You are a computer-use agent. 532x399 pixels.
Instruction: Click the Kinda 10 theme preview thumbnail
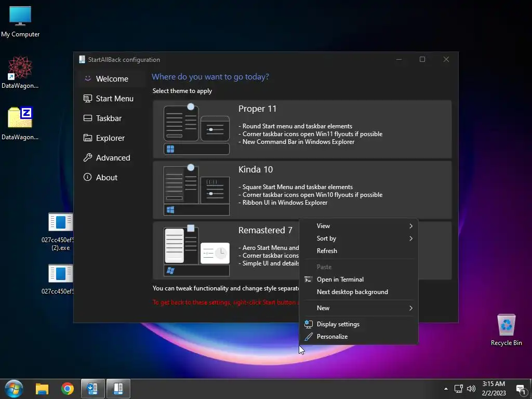(196, 190)
